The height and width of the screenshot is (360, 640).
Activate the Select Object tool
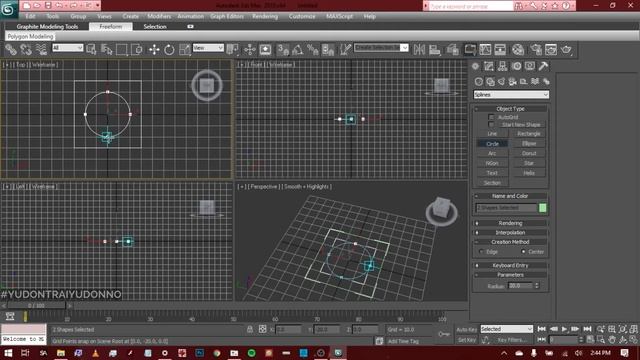point(91,50)
